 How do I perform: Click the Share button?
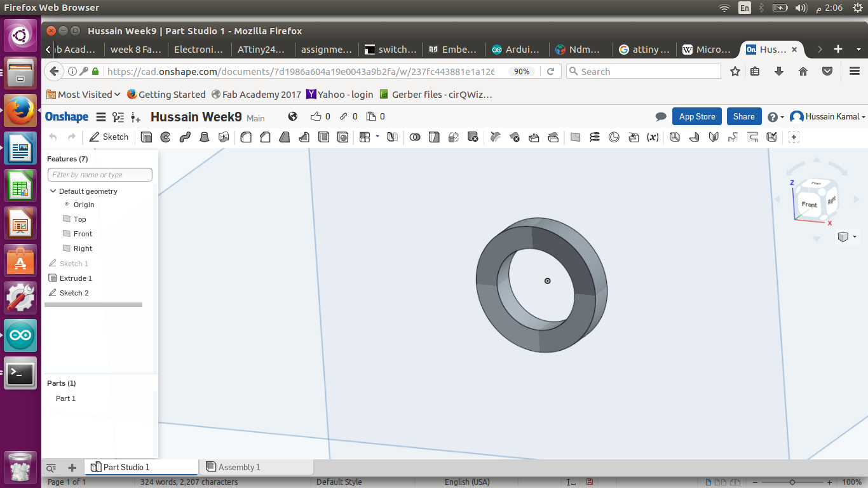point(744,116)
